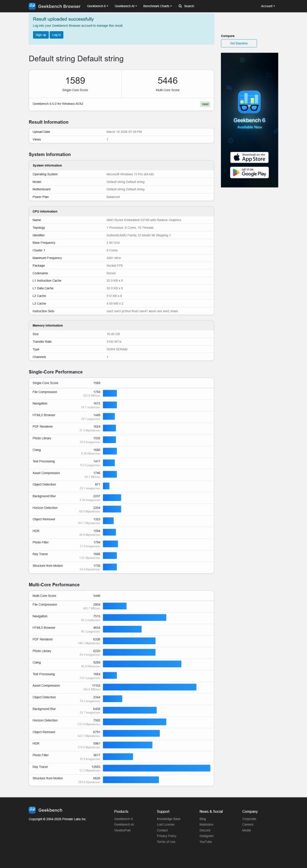The height and width of the screenshot is (868, 307).
Task: Click the Get it on Google Play badge
Action: (249, 173)
